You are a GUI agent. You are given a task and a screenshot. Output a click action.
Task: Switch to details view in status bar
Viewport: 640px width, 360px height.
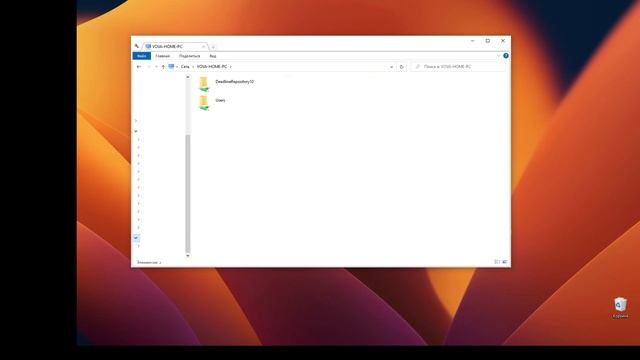coord(497,262)
